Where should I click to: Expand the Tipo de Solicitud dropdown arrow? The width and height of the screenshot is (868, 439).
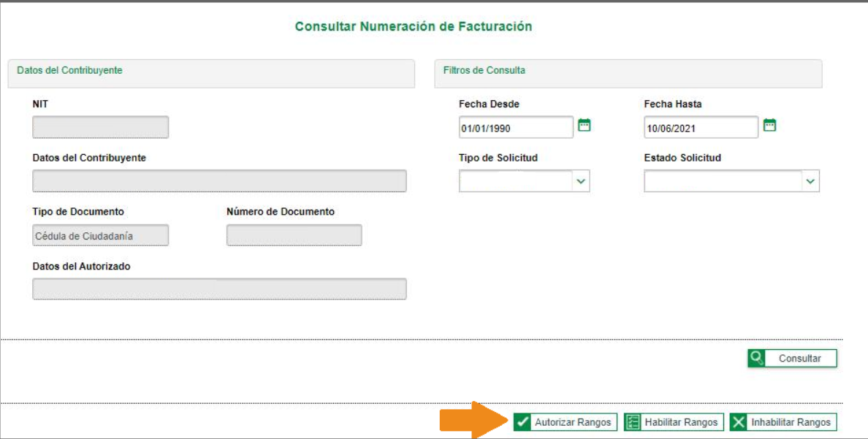click(x=581, y=181)
